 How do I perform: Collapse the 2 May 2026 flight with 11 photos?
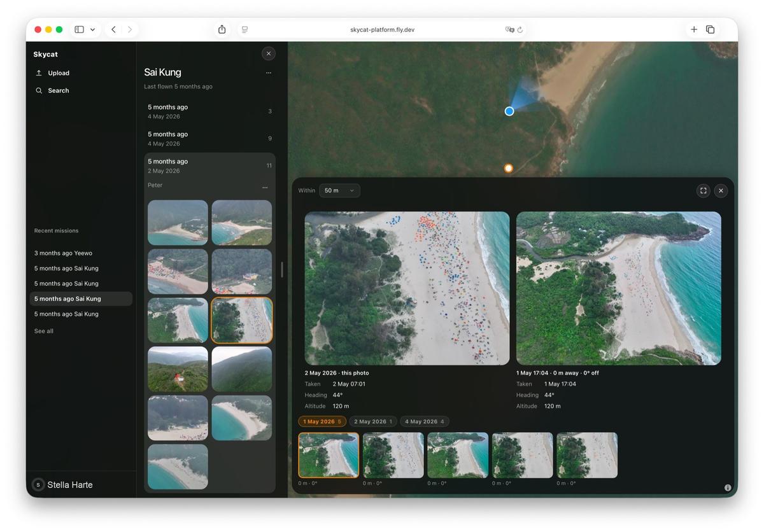(x=209, y=166)
